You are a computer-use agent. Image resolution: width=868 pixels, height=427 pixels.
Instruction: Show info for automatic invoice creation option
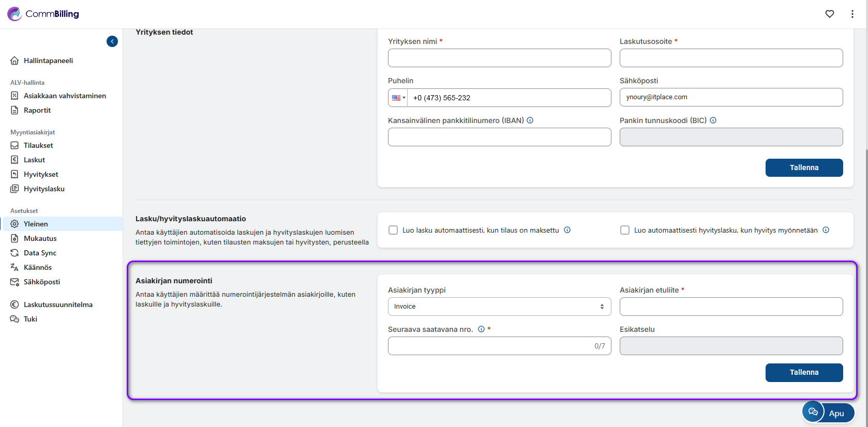tap(567, 230)
